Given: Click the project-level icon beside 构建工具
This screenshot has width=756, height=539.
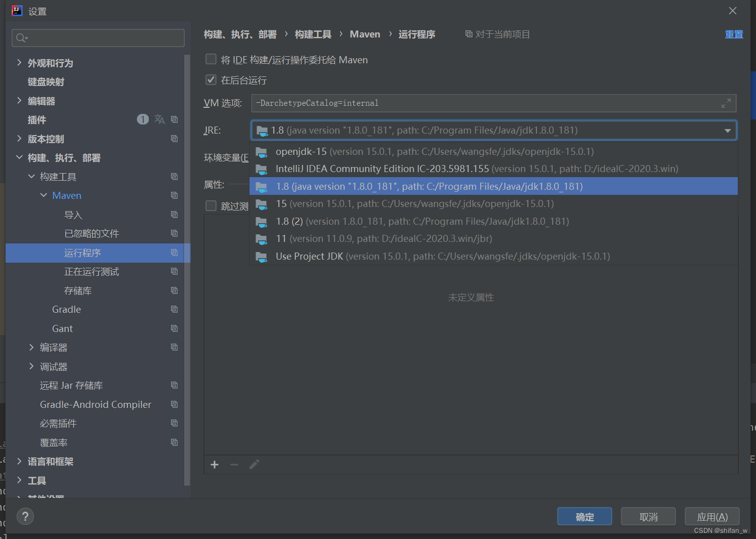Looking at the screenshot, I should pos(175,177).
